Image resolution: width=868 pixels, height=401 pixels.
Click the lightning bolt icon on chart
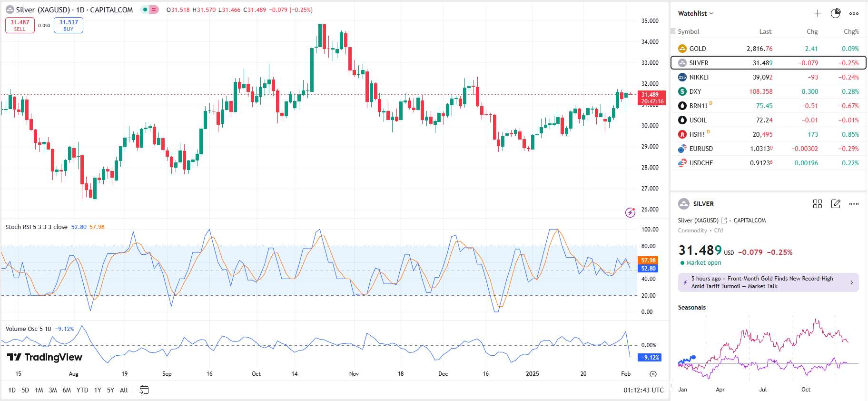click(630, 212)
